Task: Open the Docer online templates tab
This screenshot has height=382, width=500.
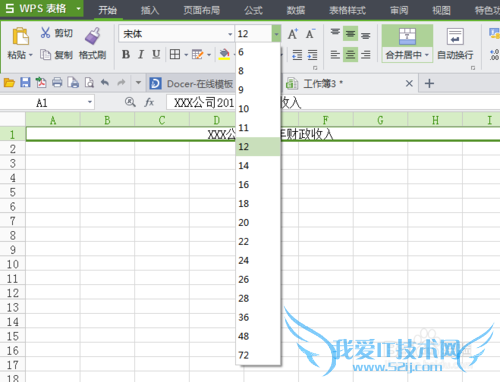Action: 191,83
